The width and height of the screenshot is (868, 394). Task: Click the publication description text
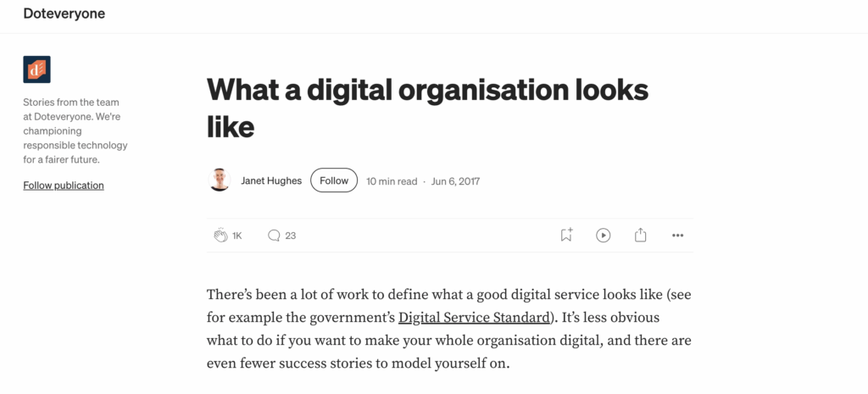pyautogui.click(x=75, y=130)
